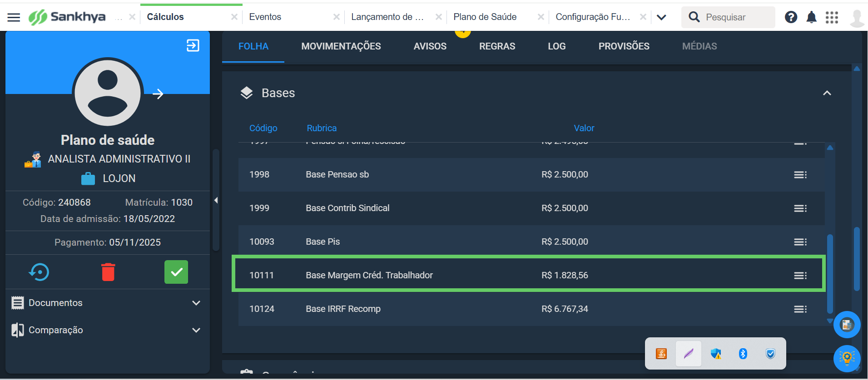Open the hamburger main menu
The height and width of the screenshot is (380, 868).
pyautogui.click(x=14, y=17)
